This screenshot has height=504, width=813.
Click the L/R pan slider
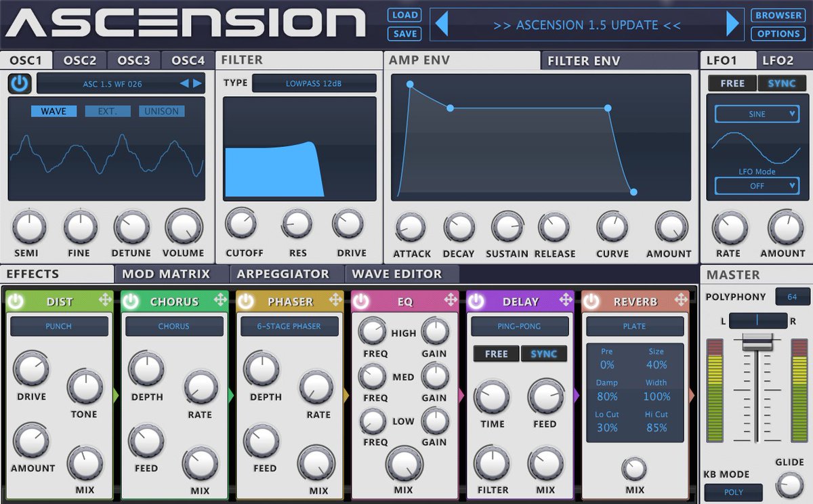point(757,320)
